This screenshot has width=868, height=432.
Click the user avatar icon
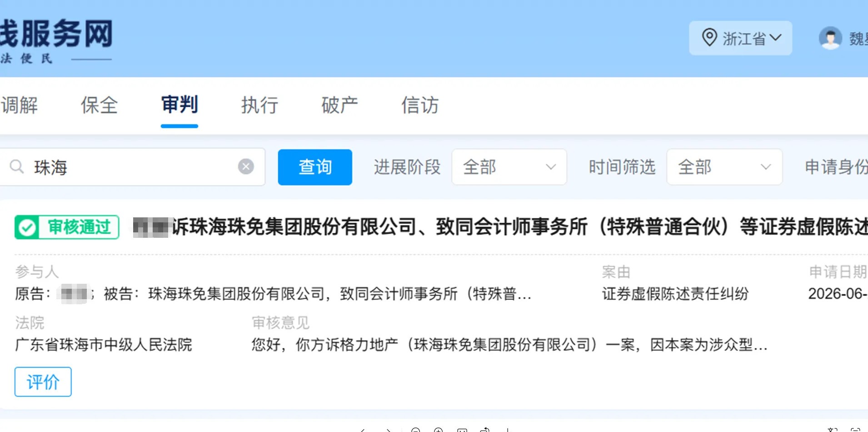pyautogui.click(x=830, y=38)
